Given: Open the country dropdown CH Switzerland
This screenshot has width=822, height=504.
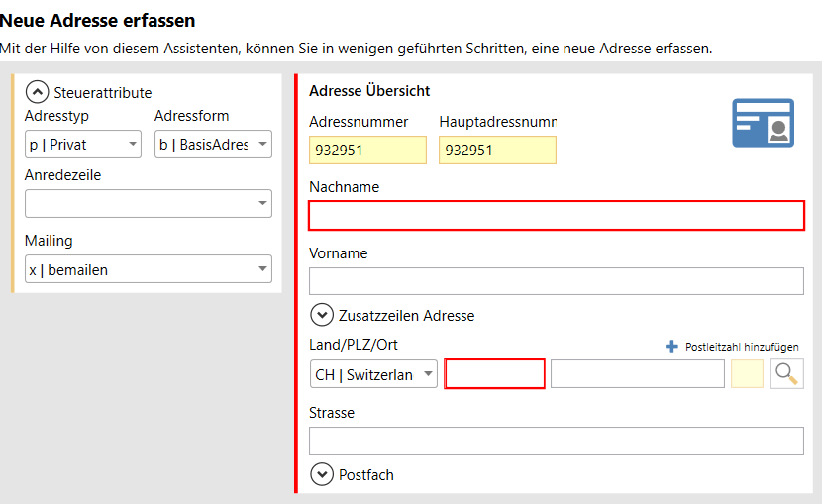Looking at the screenshot, I should (372, 374).
